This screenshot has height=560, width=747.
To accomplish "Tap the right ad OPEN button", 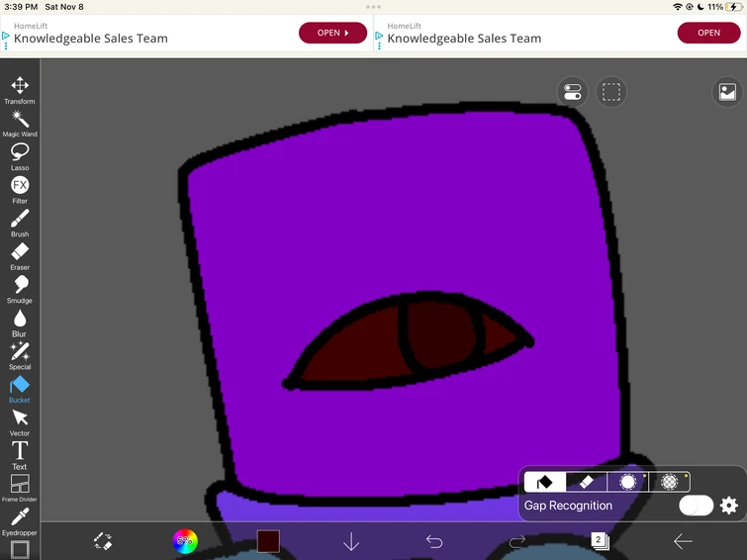I will coord(708,33).
